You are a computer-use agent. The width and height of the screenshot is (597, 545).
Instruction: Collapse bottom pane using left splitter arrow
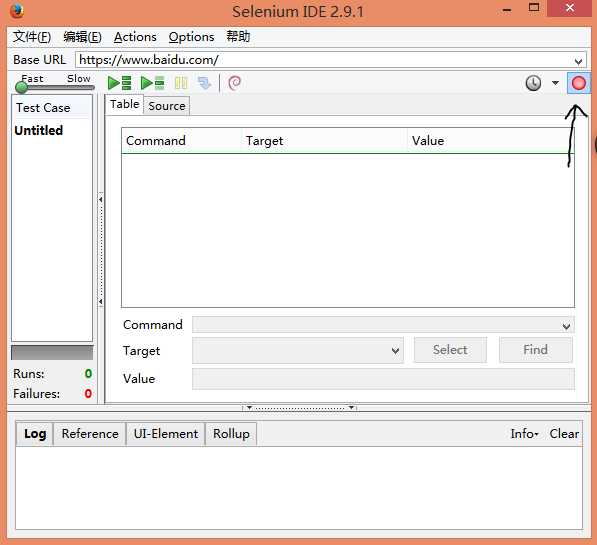pos(249,408)
